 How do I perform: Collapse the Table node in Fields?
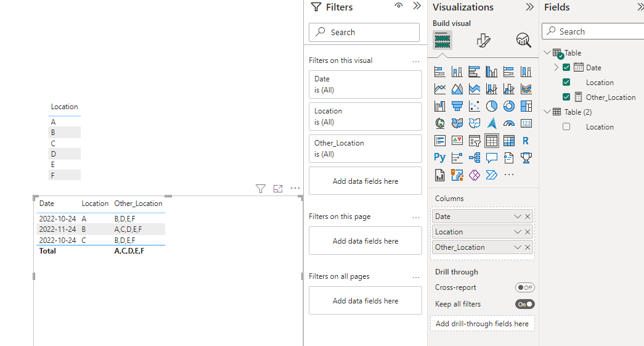[547, 52]
